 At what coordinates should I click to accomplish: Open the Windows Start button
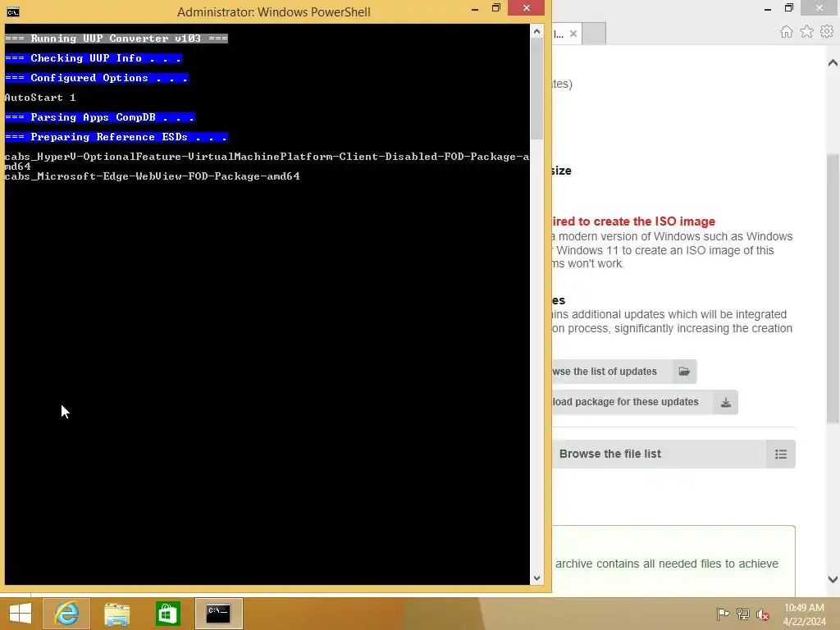pos(21,614)
